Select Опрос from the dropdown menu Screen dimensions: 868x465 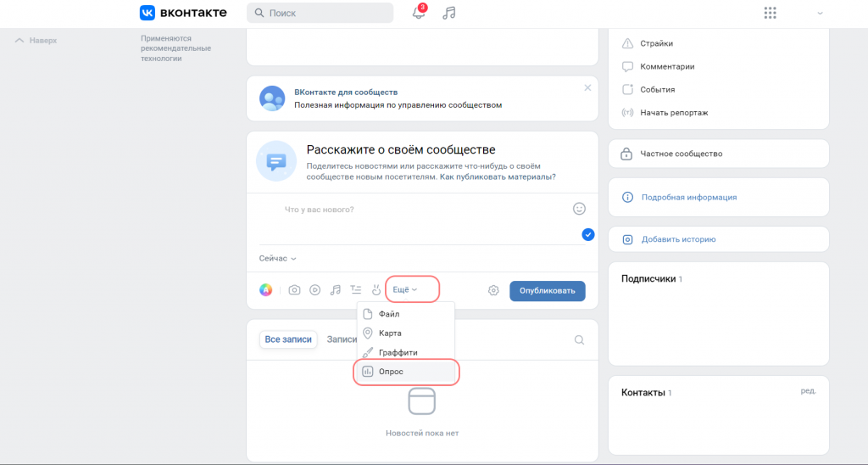tap(406, 372)
